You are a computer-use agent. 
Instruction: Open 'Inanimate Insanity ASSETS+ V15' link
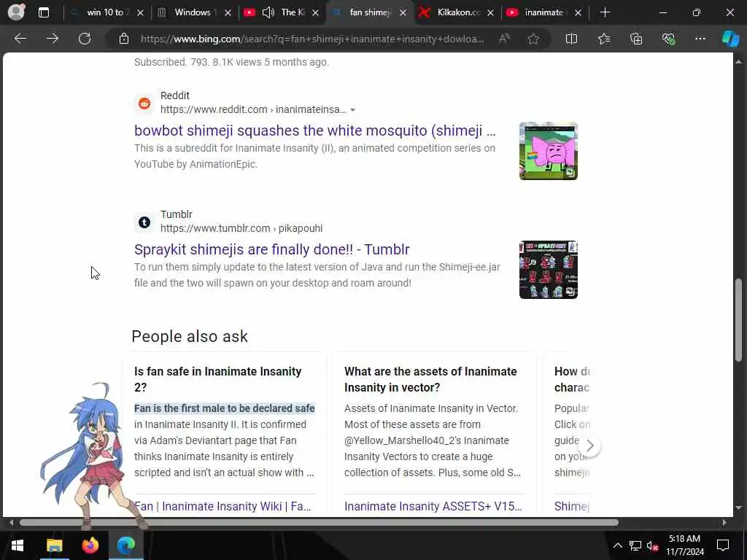(x=433, y=506)
